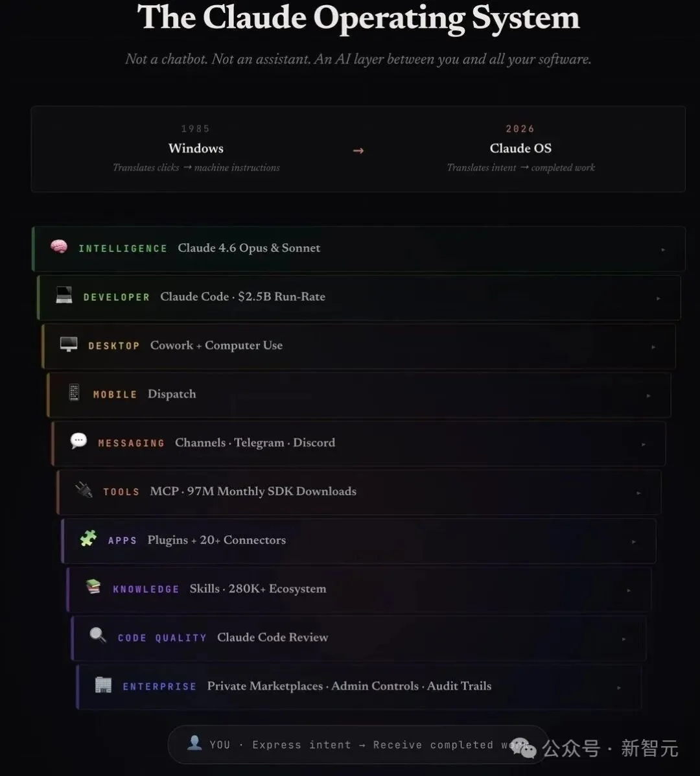700x776 pixels.
Task: Click the laptop icon beside Developer
Action: pos(64,296)
